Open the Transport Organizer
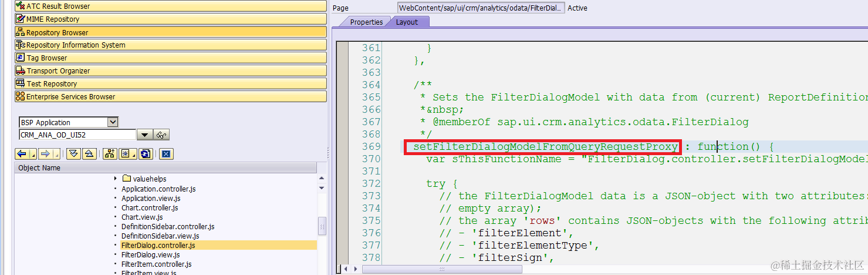The image size is (868, 275). (170, 71)
